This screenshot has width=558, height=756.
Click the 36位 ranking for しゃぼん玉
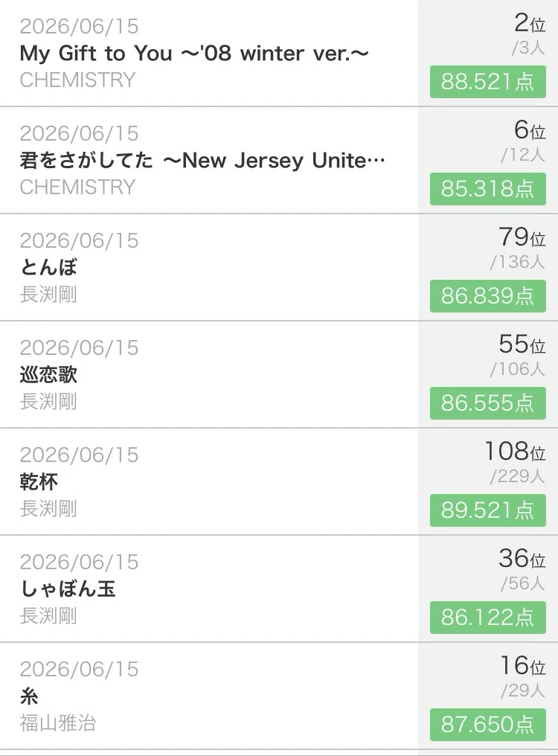coord(522,558)
